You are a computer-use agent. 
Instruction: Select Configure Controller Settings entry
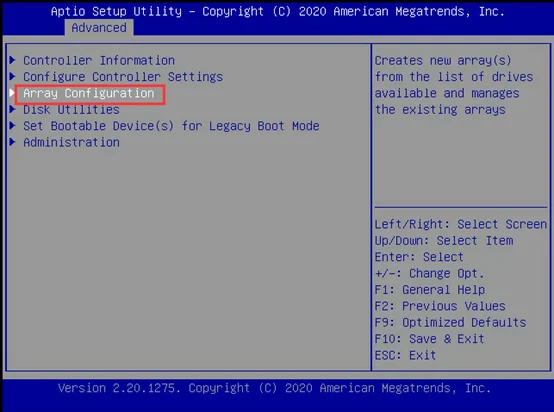click(123, 77)
